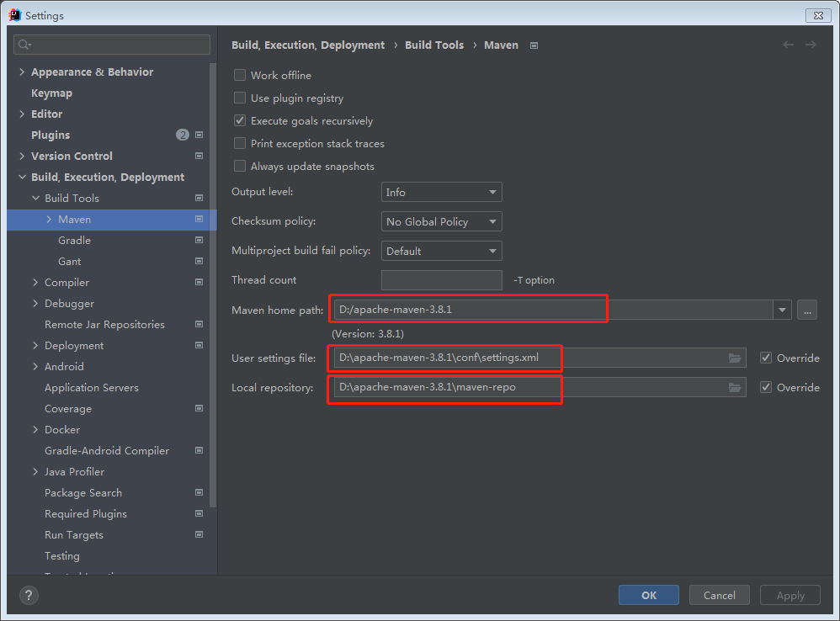Click the project-settings icon beside Maven breadcrumb
The height and width of the screenshot is (621, 840).
point(534,45)
